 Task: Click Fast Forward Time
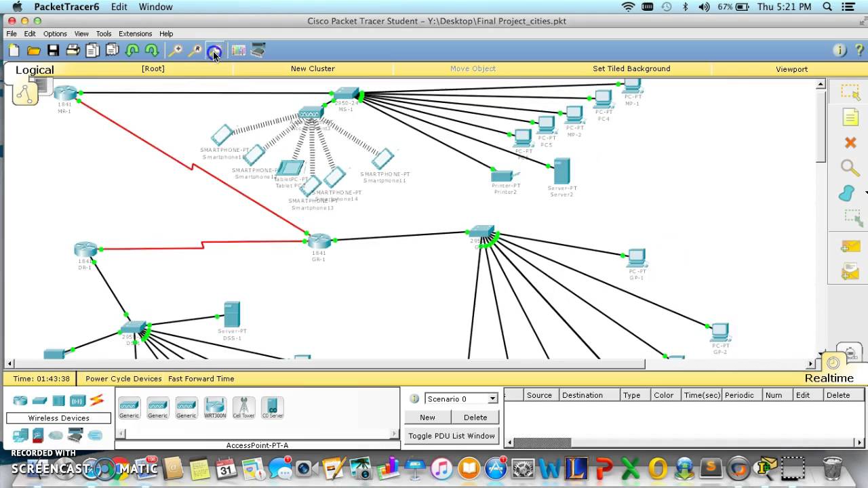click(x=201, y=379)
